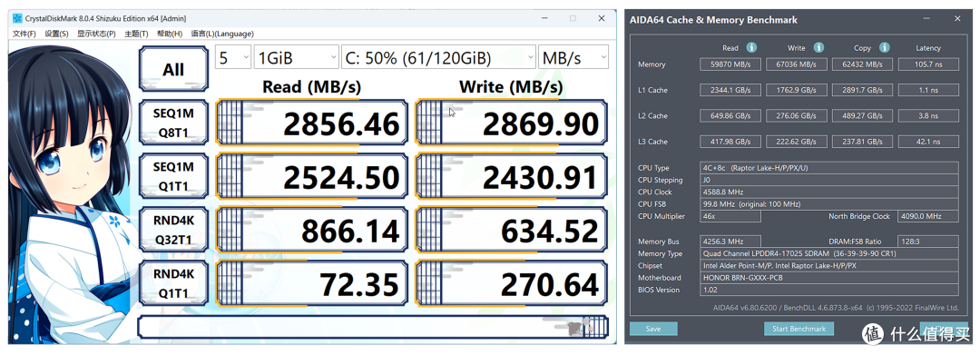Screen dimensions: 980x355
Task: Click the Copy info icon in AIDA64
Action: click(x=884, y=47)
